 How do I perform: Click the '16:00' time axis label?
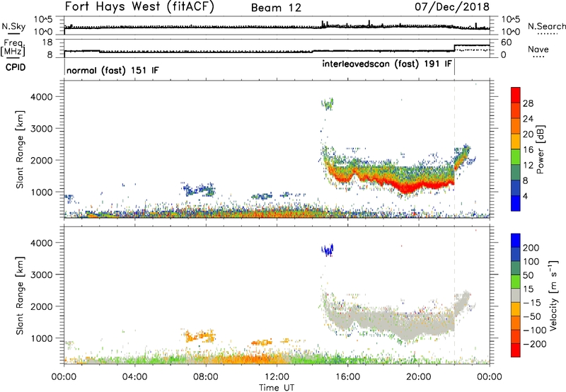click(347, 377)
